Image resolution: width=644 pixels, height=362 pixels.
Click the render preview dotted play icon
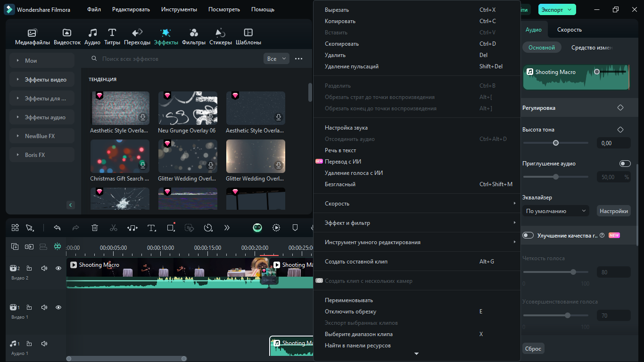276,228
